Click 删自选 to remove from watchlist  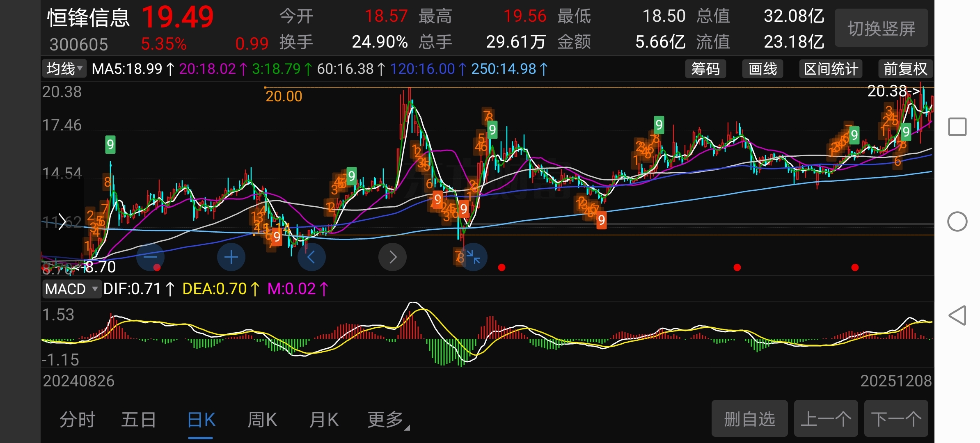[x=749, y=419]
